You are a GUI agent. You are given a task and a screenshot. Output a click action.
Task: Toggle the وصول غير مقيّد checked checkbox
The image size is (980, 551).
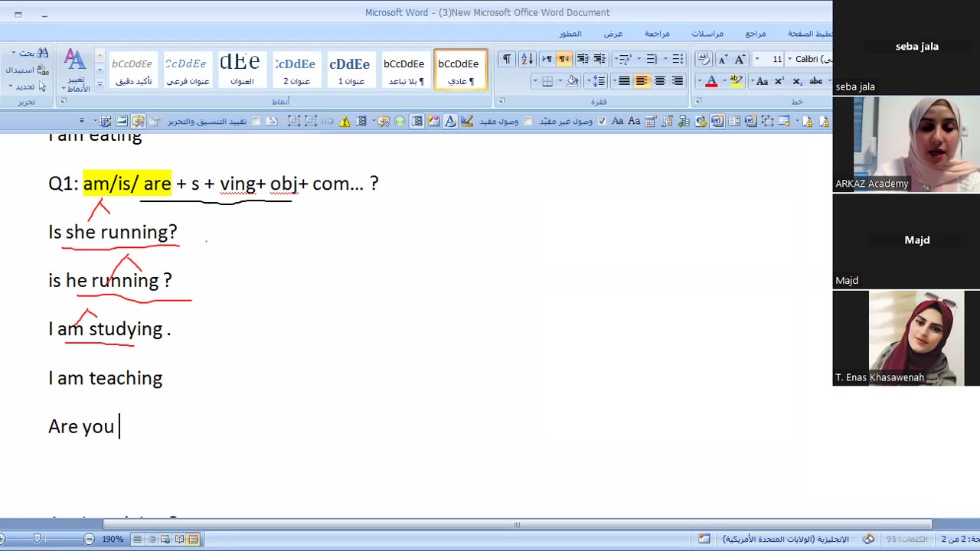point(602,121)
